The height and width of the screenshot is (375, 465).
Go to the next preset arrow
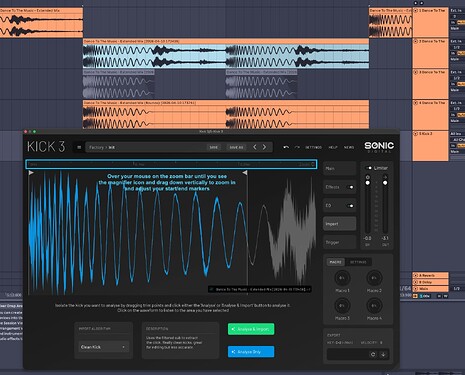click(264, 147)
